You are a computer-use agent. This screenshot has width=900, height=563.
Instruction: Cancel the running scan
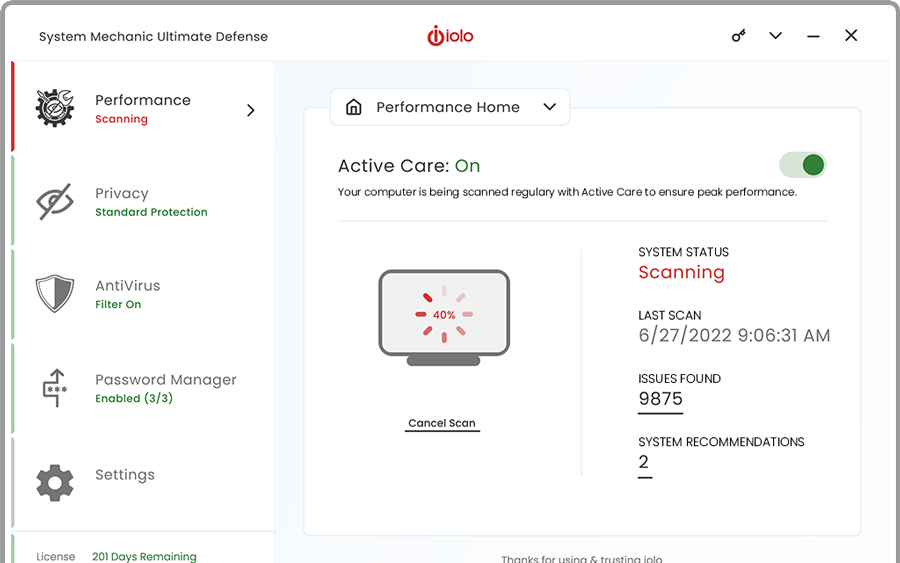441,424
